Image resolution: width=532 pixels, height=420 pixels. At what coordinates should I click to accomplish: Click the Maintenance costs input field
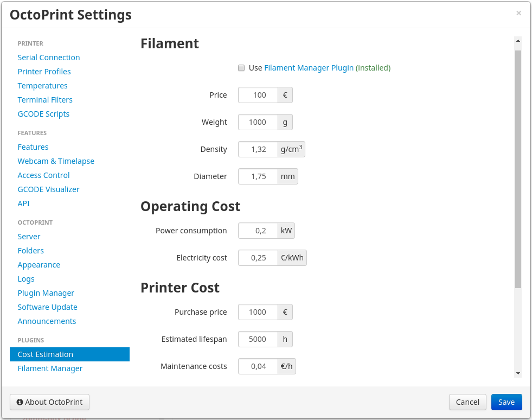point(258,366)
